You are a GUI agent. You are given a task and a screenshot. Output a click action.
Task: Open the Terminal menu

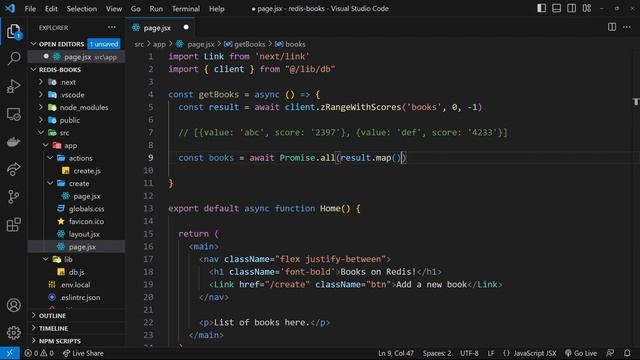186,9
